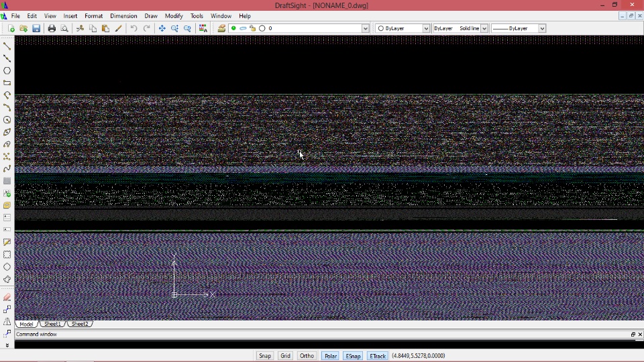Click the Delete eraser tool
This screenshot has width=644, height=362.
pyautogui.click(x=7, y=297)
